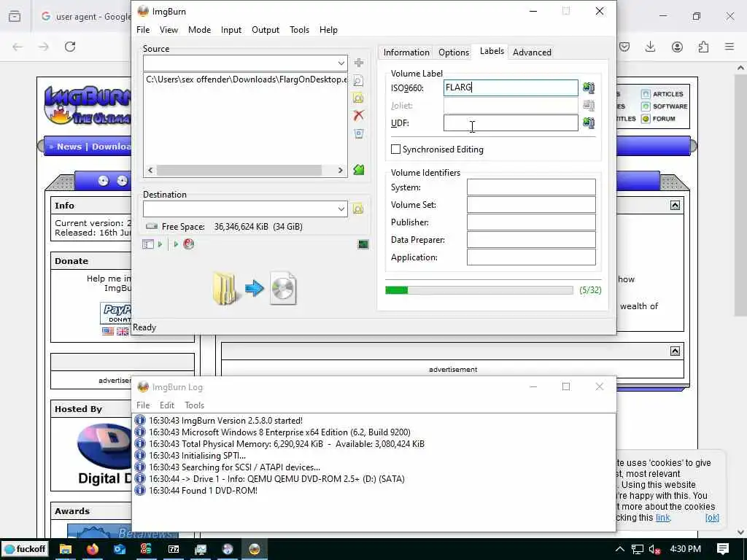Enable Synchronised Editing checkbox

point(395,149)
